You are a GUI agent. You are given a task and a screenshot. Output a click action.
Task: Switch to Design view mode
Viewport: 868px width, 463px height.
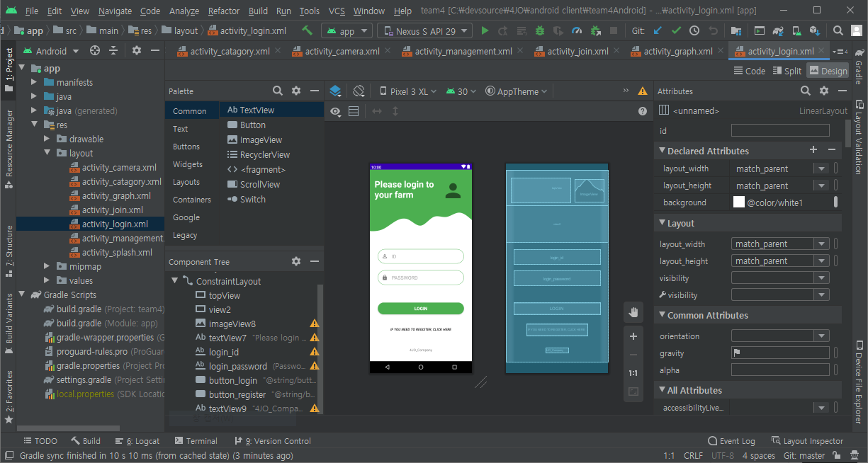pyautogui.click(x=828, y=71)
